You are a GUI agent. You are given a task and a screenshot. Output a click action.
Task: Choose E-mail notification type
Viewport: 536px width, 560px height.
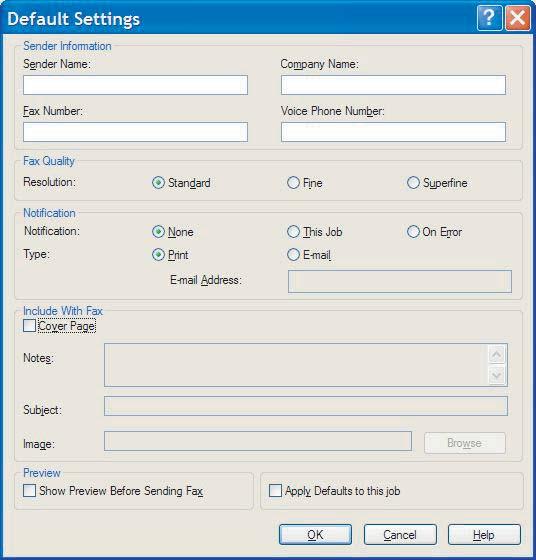pos(293,255)
